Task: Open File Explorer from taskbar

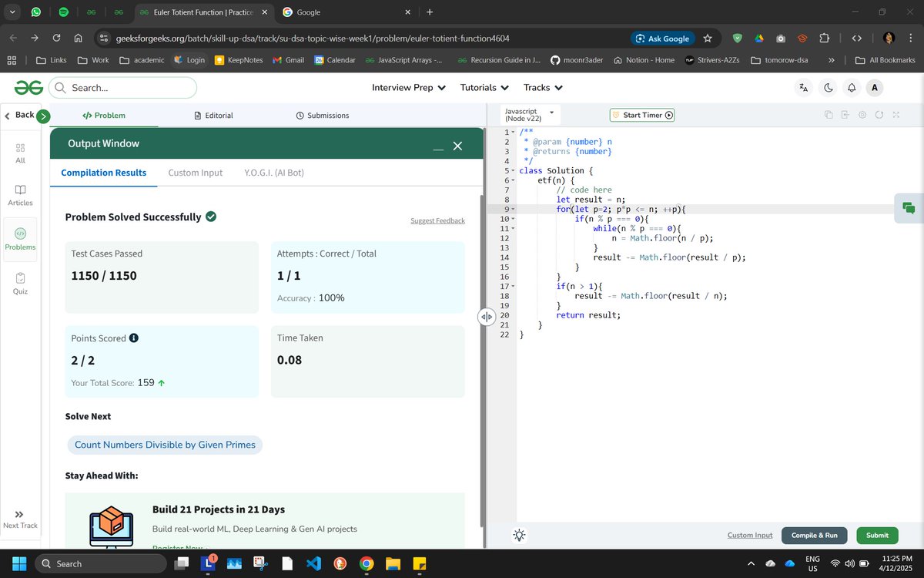Action: point(393,563)
